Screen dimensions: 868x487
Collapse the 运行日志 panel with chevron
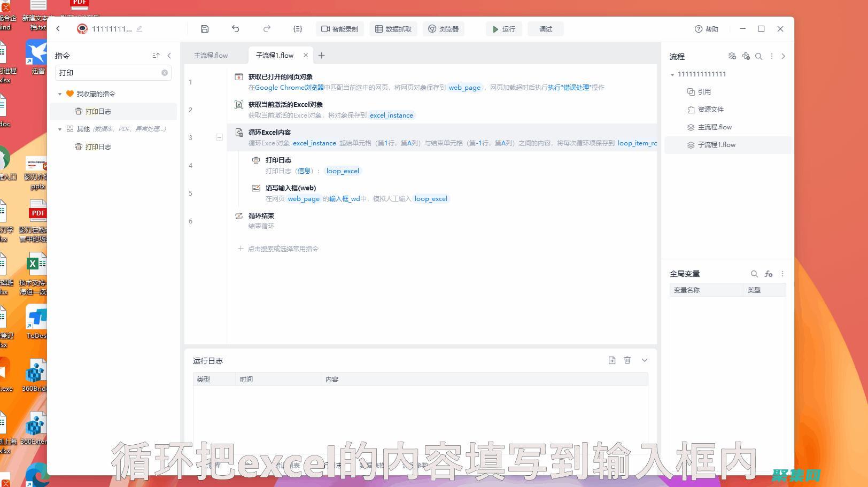click(x=644, y=360)
